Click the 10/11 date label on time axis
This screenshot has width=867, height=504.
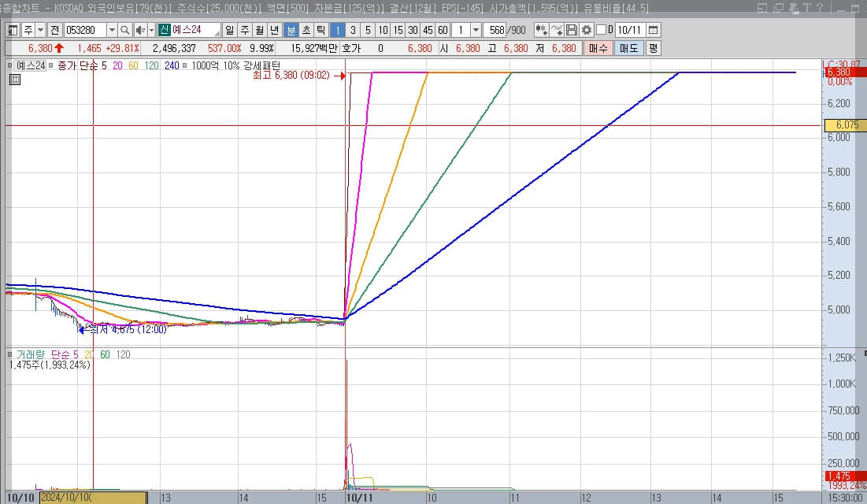point(359,498)
